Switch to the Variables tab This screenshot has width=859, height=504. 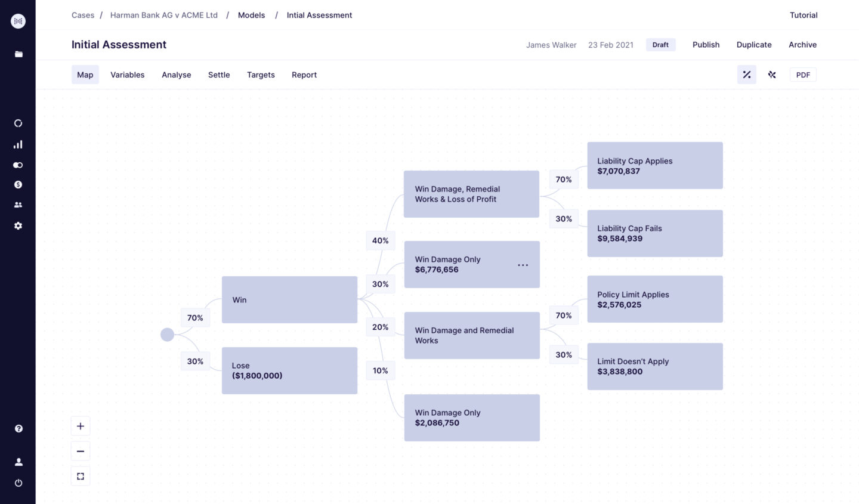tap(127, 75)
